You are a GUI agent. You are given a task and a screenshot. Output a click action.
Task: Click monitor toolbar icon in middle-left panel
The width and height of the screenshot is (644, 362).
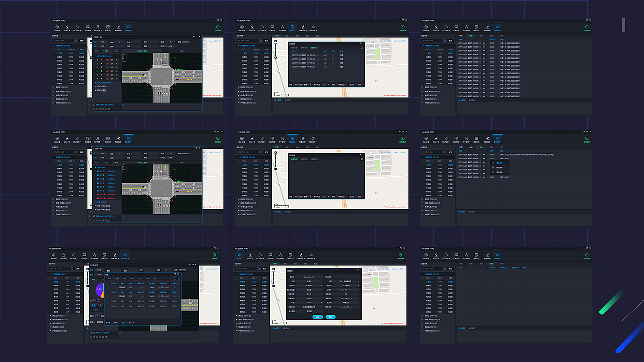(88, 139)
